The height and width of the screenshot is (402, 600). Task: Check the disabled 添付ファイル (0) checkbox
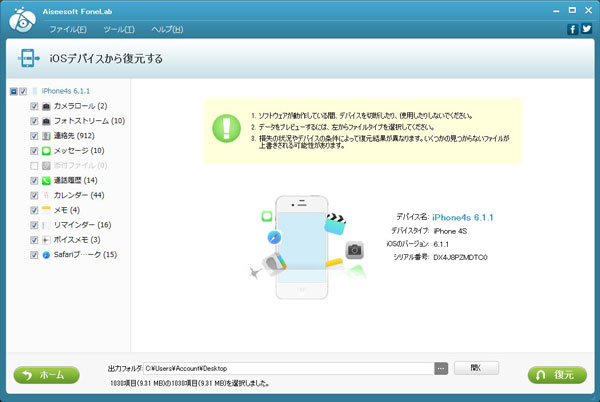[x=34, y=166]
